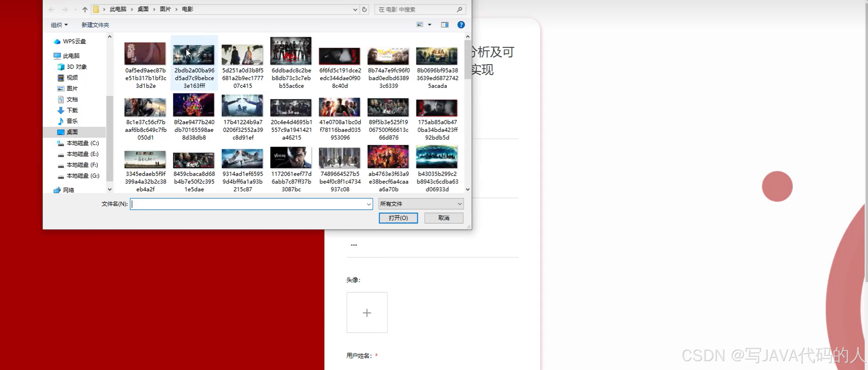The width and height of the screenshot is (868, 370).
Task: Select 音乐 folder in the sidebar
Action: [72, 121]
